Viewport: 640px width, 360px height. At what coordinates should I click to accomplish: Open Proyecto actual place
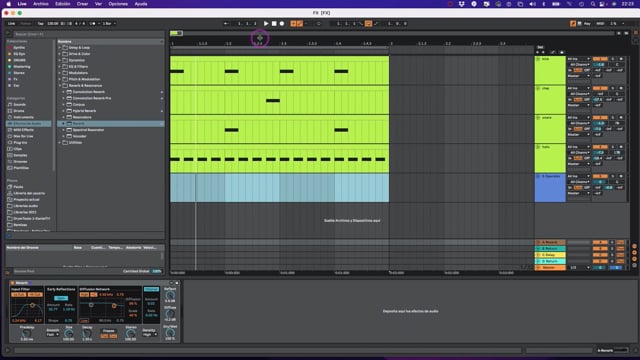26,200
